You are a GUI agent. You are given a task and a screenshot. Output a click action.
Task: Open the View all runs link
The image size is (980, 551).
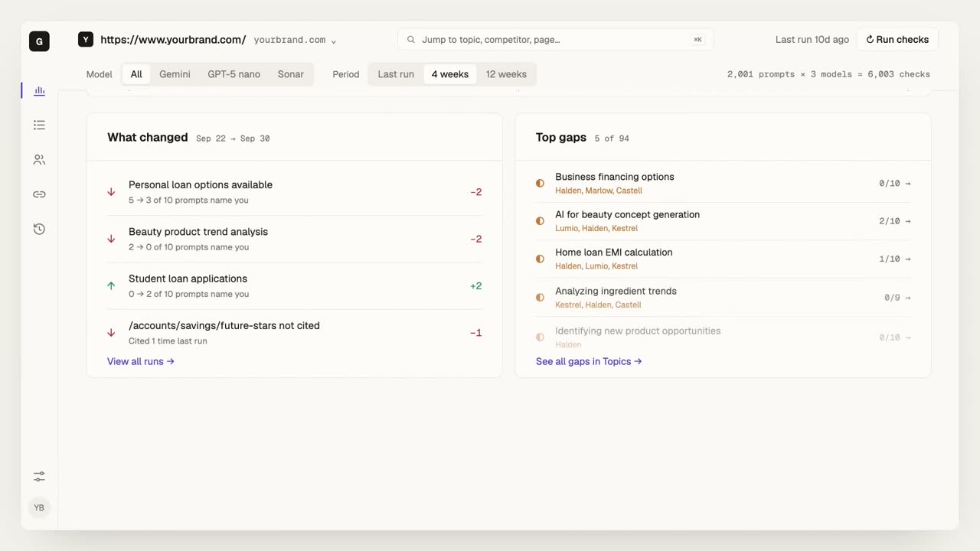click(141, 361)
